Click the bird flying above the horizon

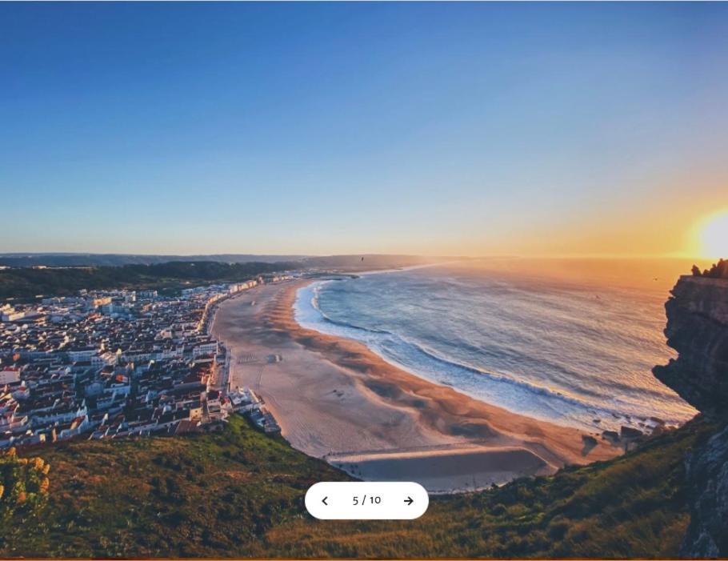tap(362, 258)
